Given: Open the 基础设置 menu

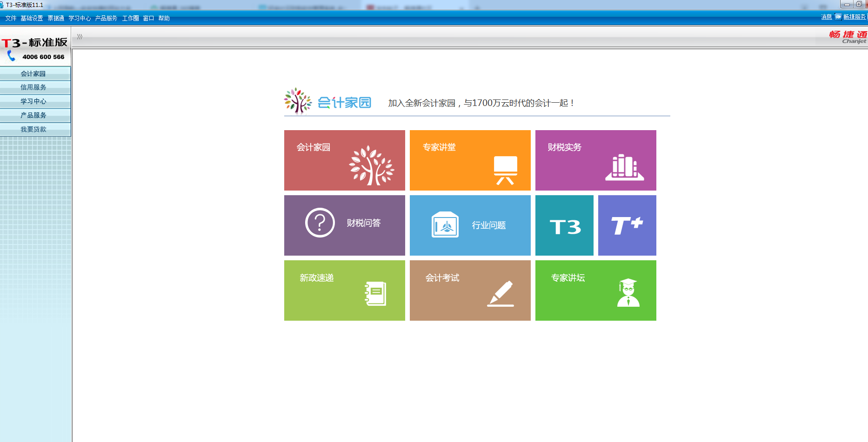Looking at the screenshot, I should point(32,18).
